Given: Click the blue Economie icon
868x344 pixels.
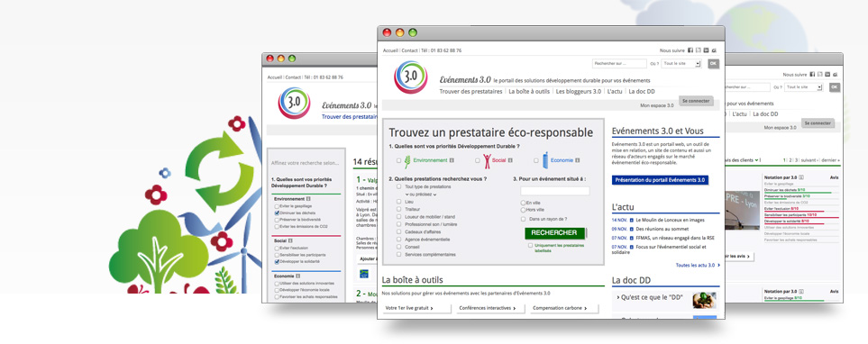Looking at the screenshot, I should coord(545,159).
